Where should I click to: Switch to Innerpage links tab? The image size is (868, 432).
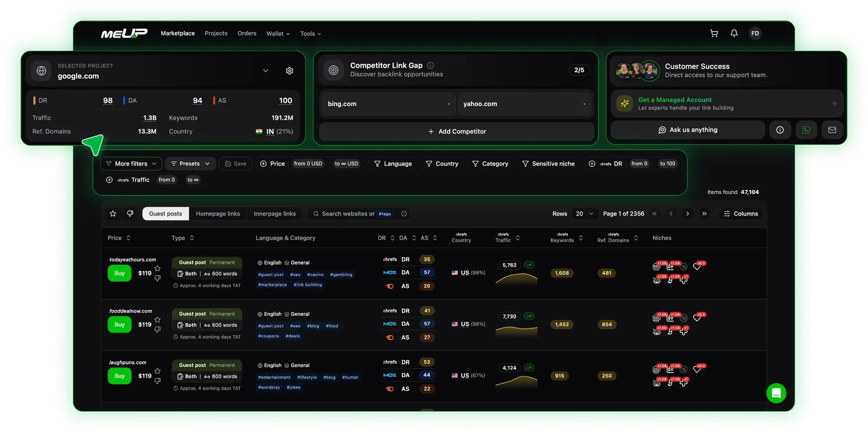(x=275, y=214)
